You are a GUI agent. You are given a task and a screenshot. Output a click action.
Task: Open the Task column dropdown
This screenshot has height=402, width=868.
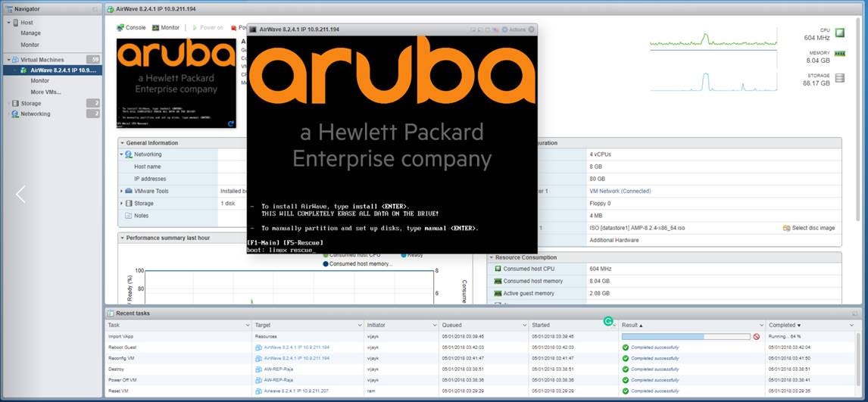[x=248, y=326]
